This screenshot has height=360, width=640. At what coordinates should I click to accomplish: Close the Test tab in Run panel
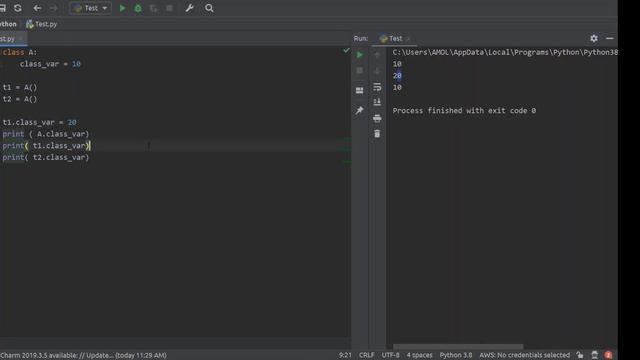[408, 38]
